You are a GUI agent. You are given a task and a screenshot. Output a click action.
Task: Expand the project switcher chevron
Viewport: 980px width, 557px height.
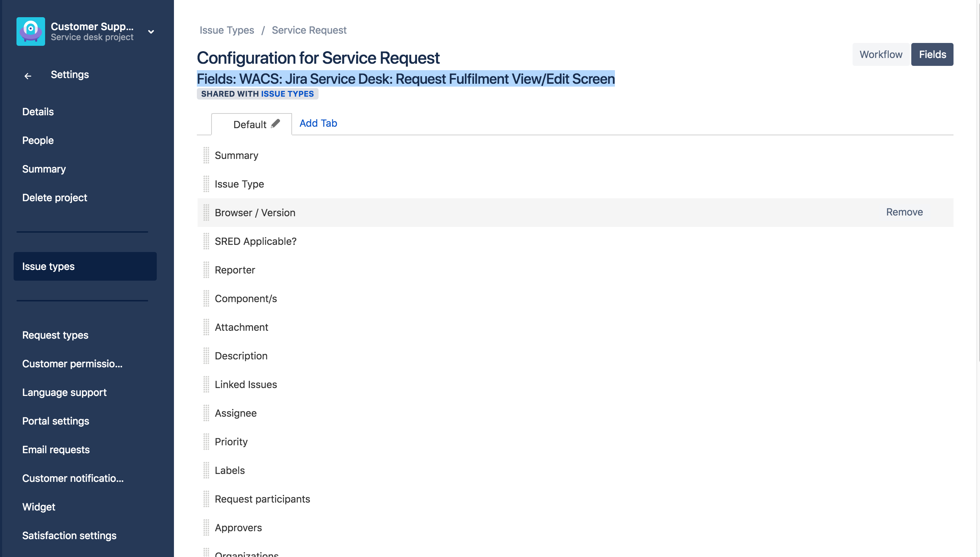(151, 32)
